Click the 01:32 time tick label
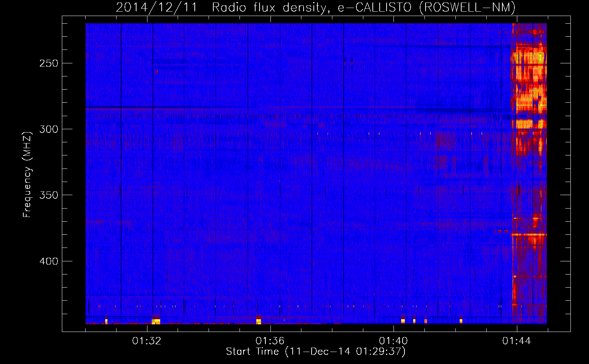The image size is (589, 364). click(147, 341)
